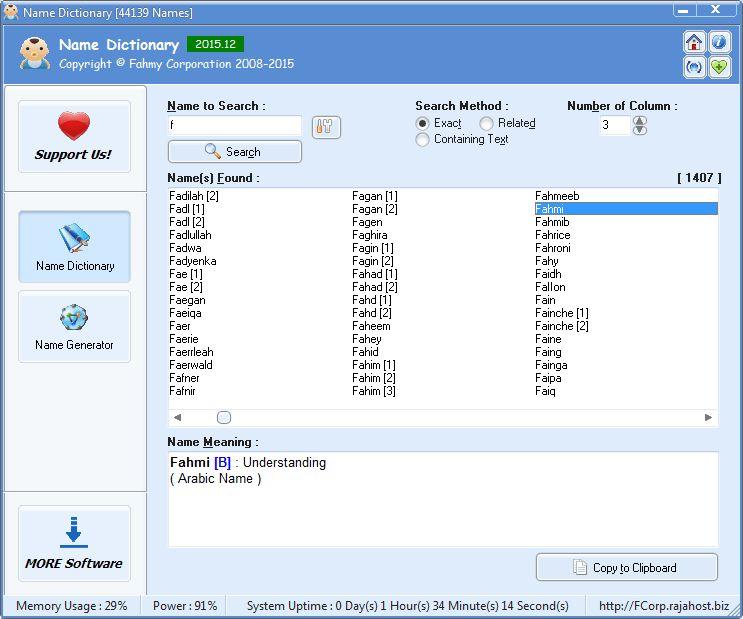Viewport: 743px width, 619px height.
Task: Select the name Fagan [1]
Action: pyautogui.click(x=375, y=196)
